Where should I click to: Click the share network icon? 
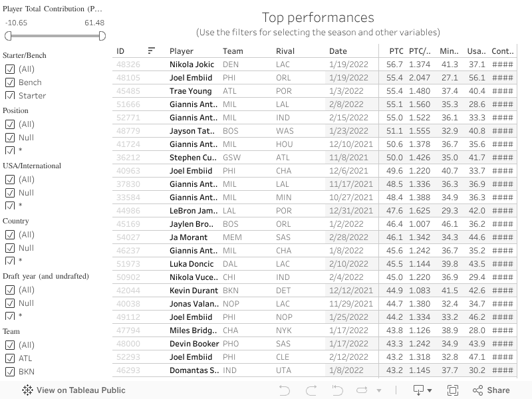477,390
